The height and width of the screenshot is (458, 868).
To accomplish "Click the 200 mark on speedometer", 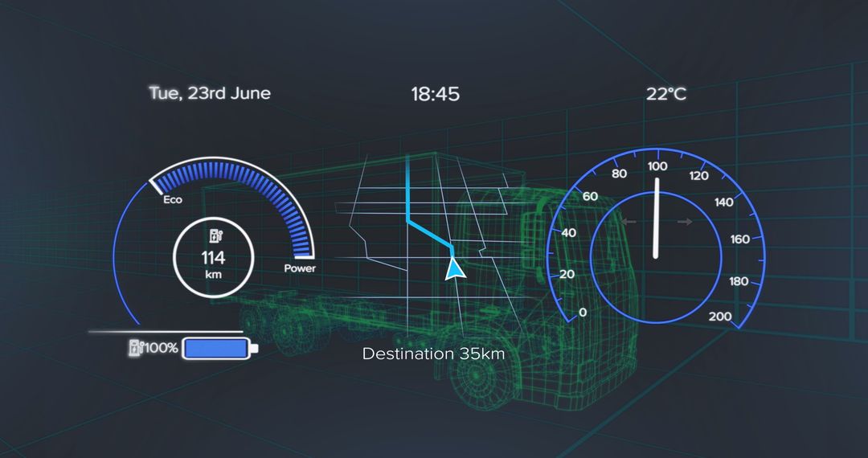I will 719,317.
